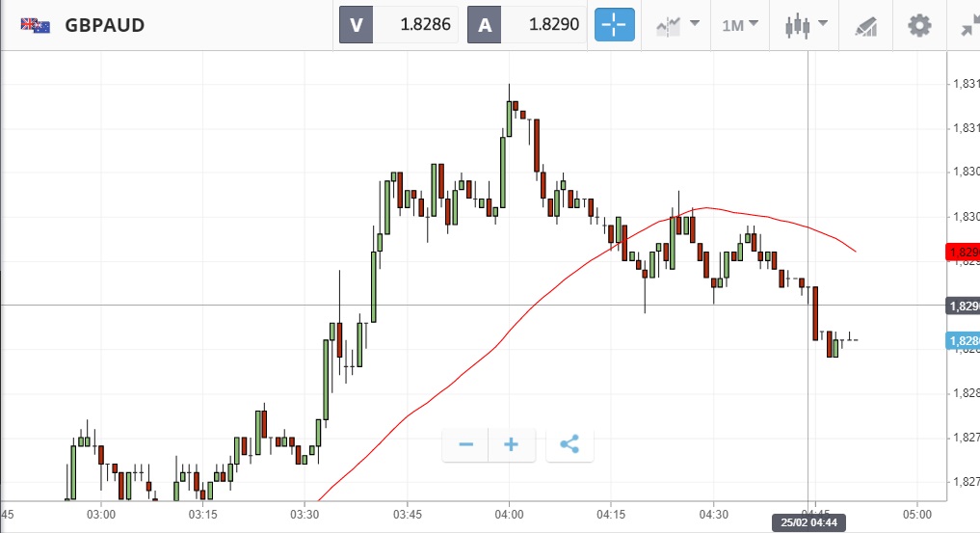Click the A buy price 1.8290 button
Screen dimensions: 980x533
tap(527, 25)
